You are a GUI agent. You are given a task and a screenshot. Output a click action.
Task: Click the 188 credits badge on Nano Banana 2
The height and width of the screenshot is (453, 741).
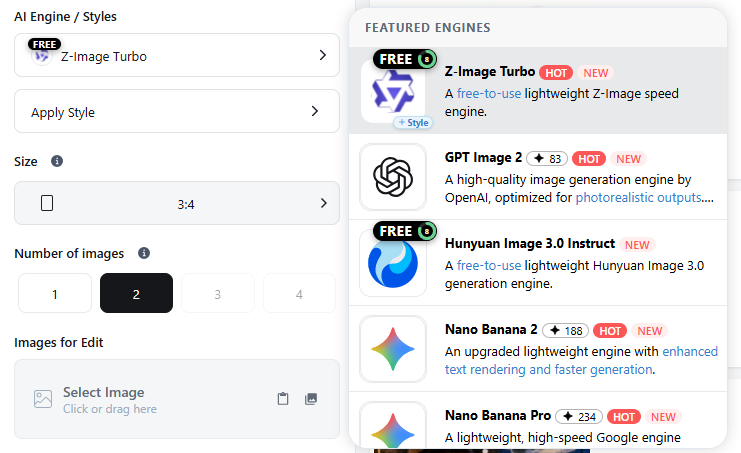565,331
